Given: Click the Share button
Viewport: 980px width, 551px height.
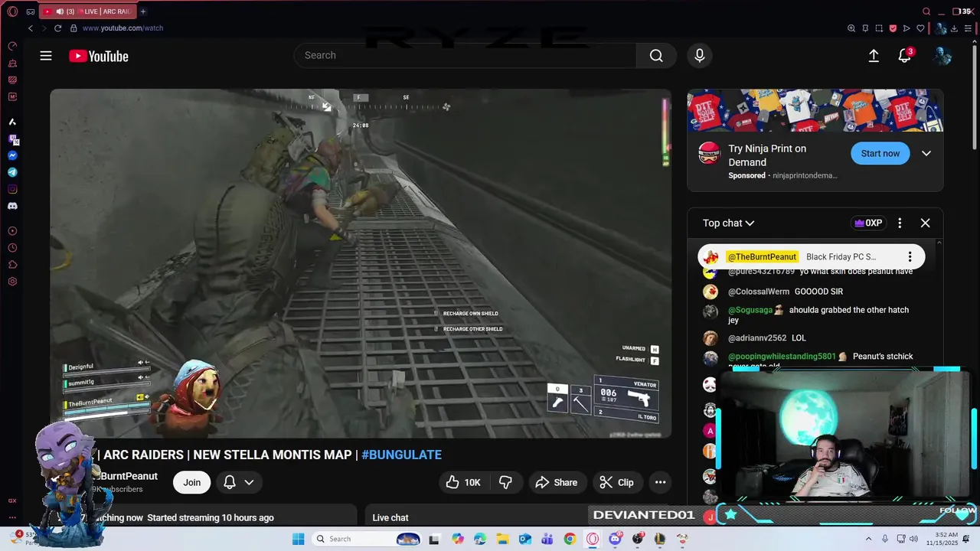Looking at the screenshot, I should 557,482.
